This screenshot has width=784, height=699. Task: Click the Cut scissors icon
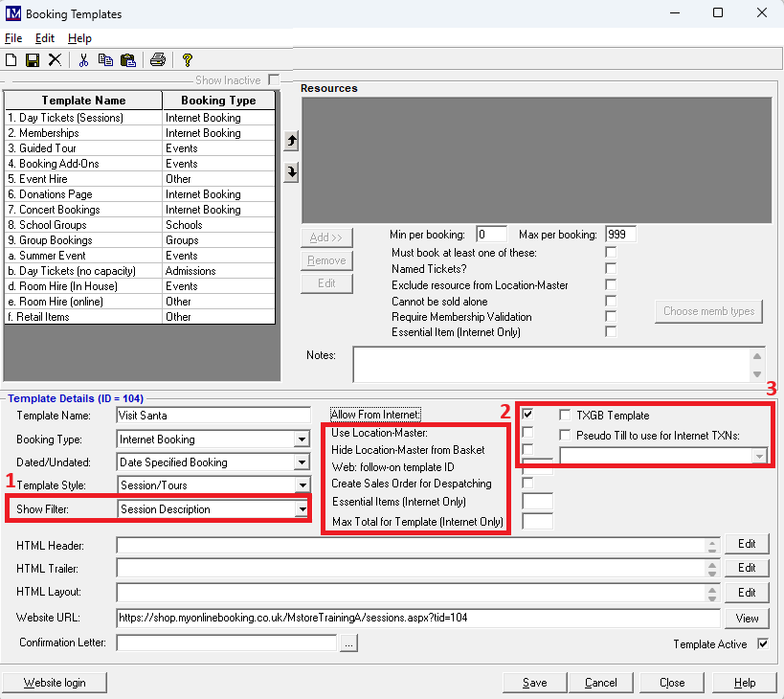click(x=84, y=60)
